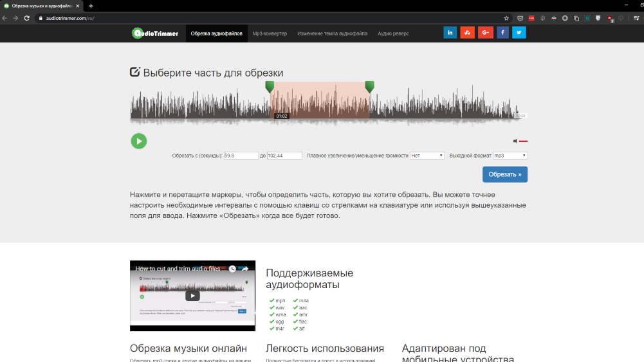This screenshot has width=644, height=362.
Task: Click the teal N extension icon
Action: pyautogui.click(x=587, y=18)
